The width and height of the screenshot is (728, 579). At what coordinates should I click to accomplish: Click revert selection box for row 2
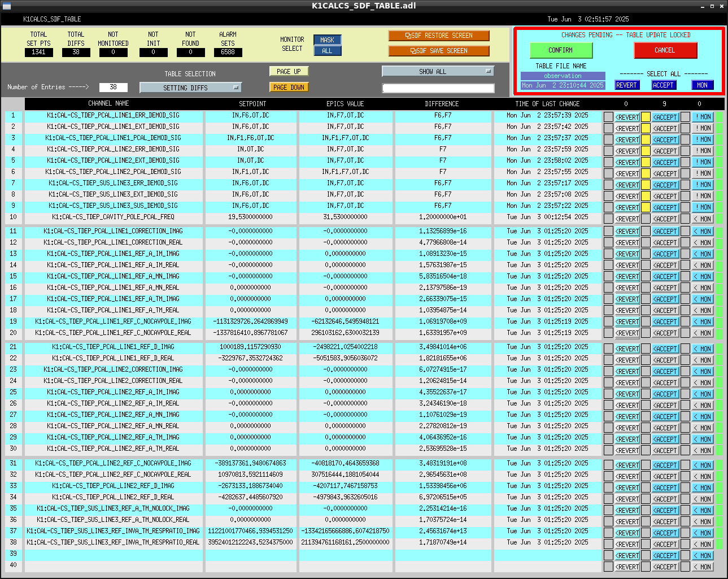click(608, 128)
